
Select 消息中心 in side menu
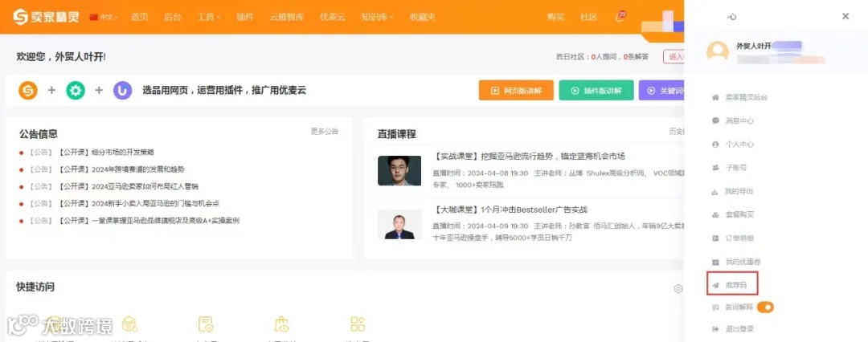[739, 120]
